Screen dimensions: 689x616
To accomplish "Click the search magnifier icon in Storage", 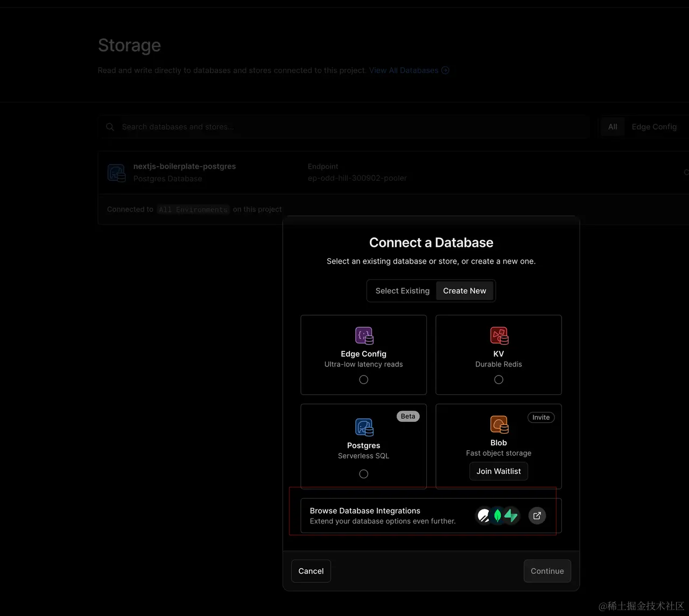I will (110, 127).
